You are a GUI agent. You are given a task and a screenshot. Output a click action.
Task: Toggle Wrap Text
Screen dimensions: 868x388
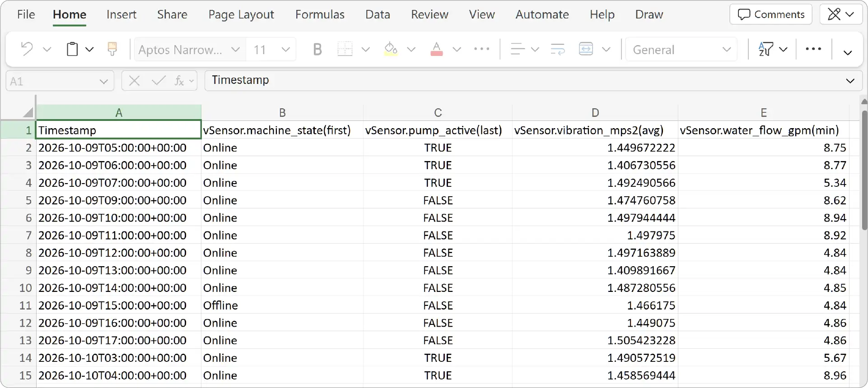pos(558,49)
